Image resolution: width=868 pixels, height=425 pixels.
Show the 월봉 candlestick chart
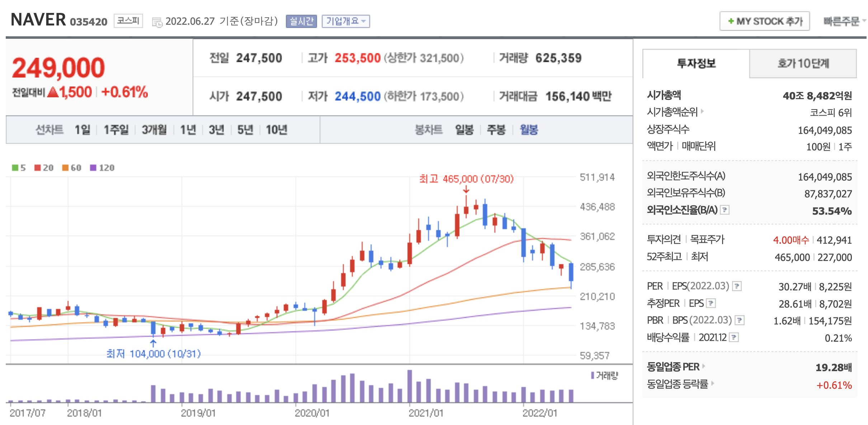coord(529,130)
